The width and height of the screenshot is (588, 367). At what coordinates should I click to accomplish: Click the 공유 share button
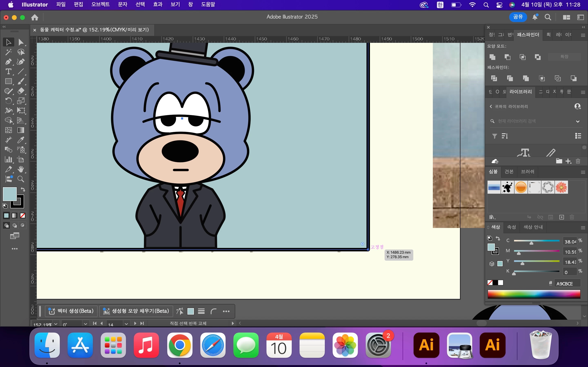point(518,17)
